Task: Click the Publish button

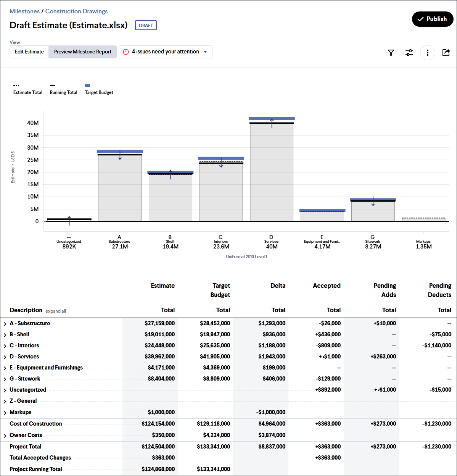Action: pos(432,19)
